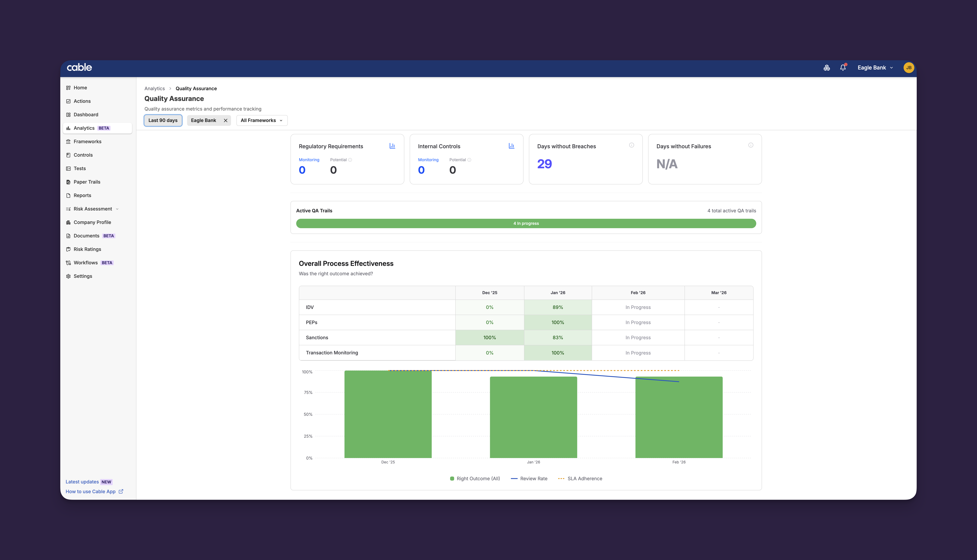This screenshot has height=560, width=977.
Task: Click the Reports page icon
Action: [68, 195]
